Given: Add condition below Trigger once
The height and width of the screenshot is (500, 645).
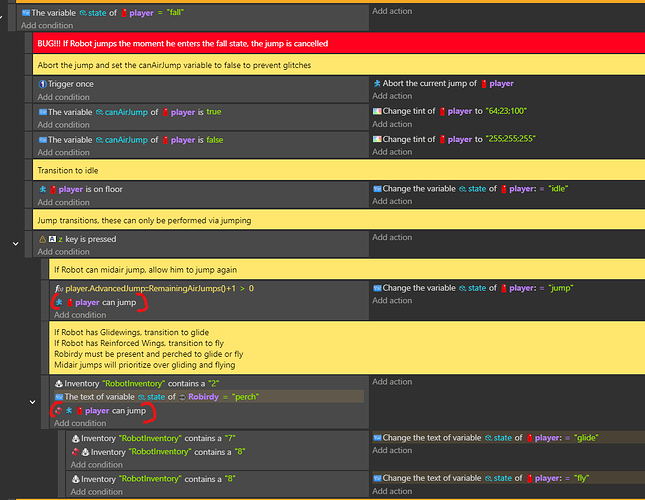Looking at the screenshot, I should pyautogui.click(x=65, y=97).
